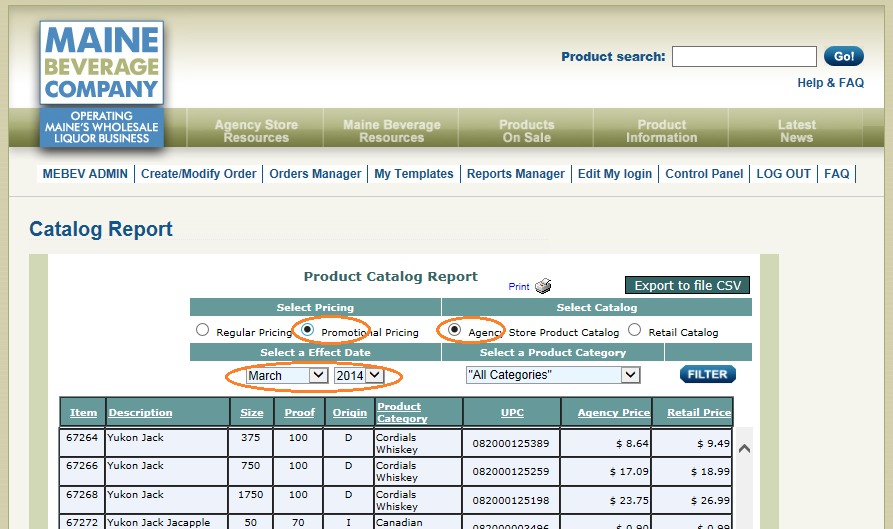Click the Print link

[519, 286]
